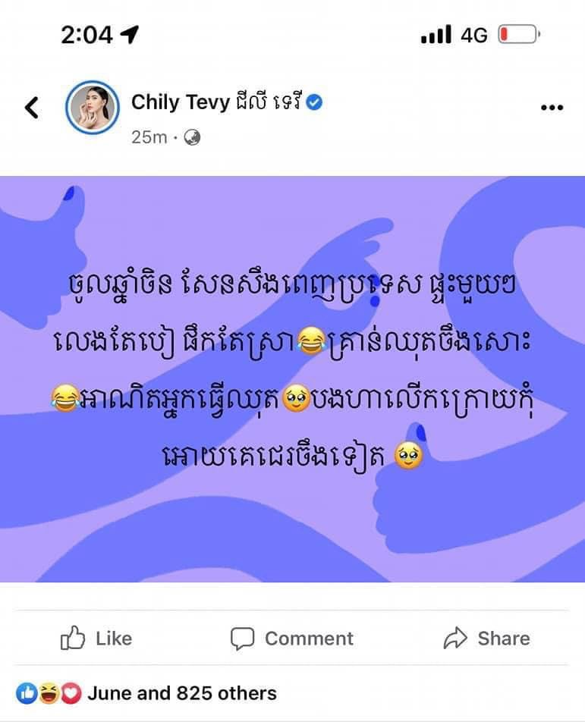
Task: Tap the Comment button label
Action: [309, 639]
